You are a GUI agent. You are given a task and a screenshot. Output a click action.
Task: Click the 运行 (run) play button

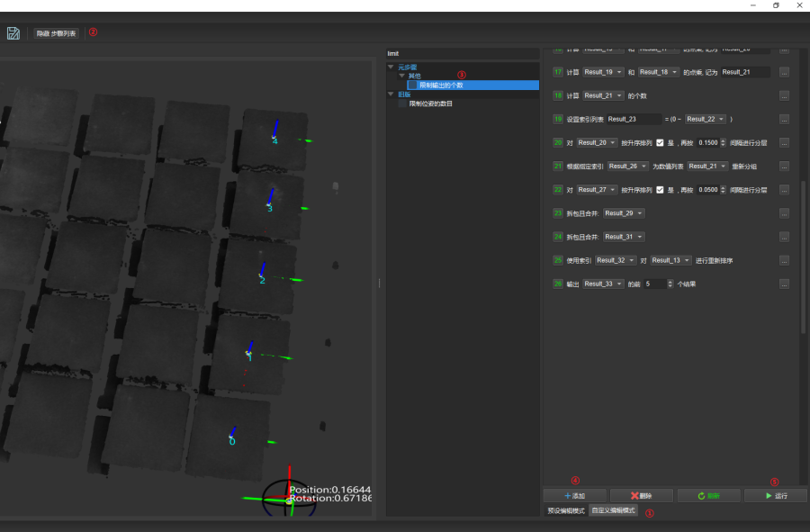click(x=775, y=496)
